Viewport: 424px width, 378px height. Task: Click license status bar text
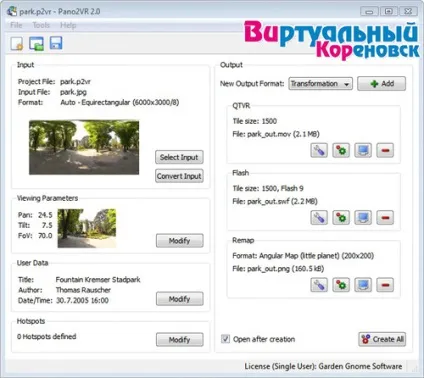(323, 366)
